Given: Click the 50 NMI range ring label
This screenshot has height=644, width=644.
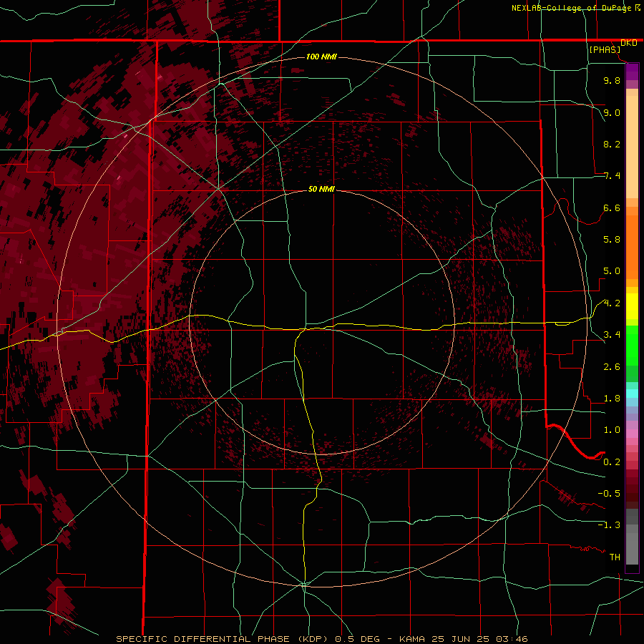Looking at the screenshot, I should tap(321, 189).
